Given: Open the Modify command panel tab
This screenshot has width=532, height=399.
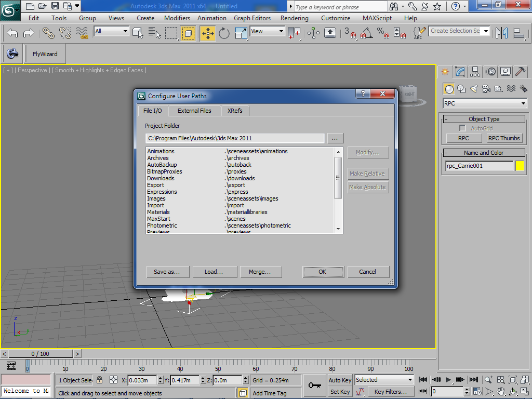Looking at the screenshot, I should coord(460,71).
